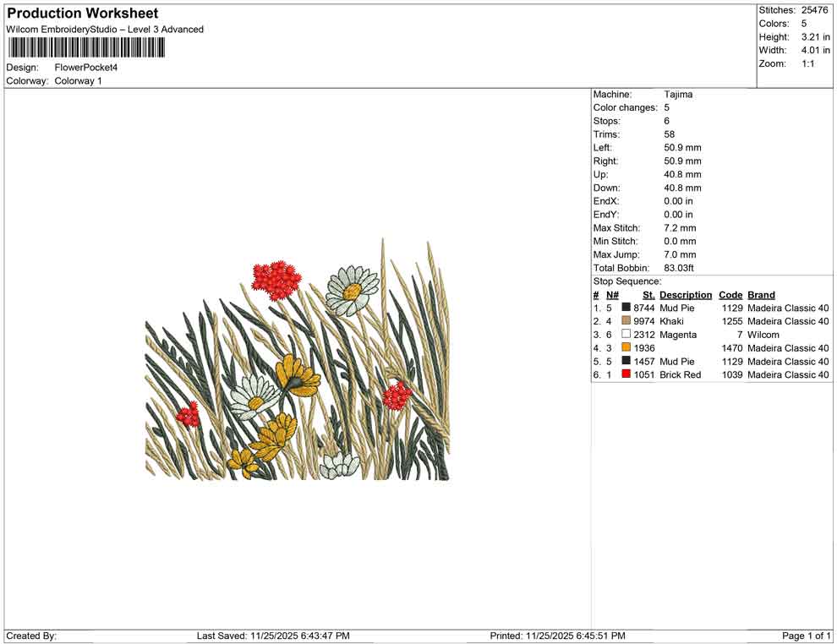837x644 pixels.
Task: Click the Stop Sequence label
Action: click(627, 281)
